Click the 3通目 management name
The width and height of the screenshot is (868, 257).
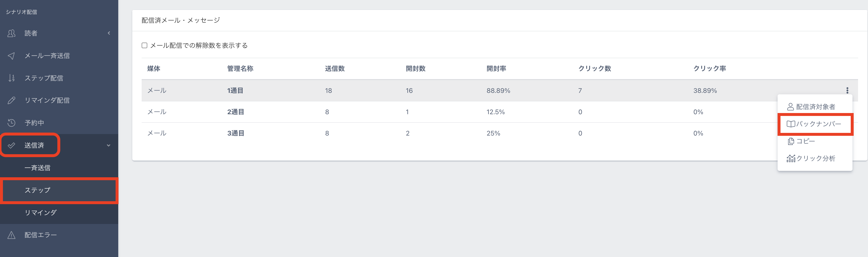coord(236,133)
